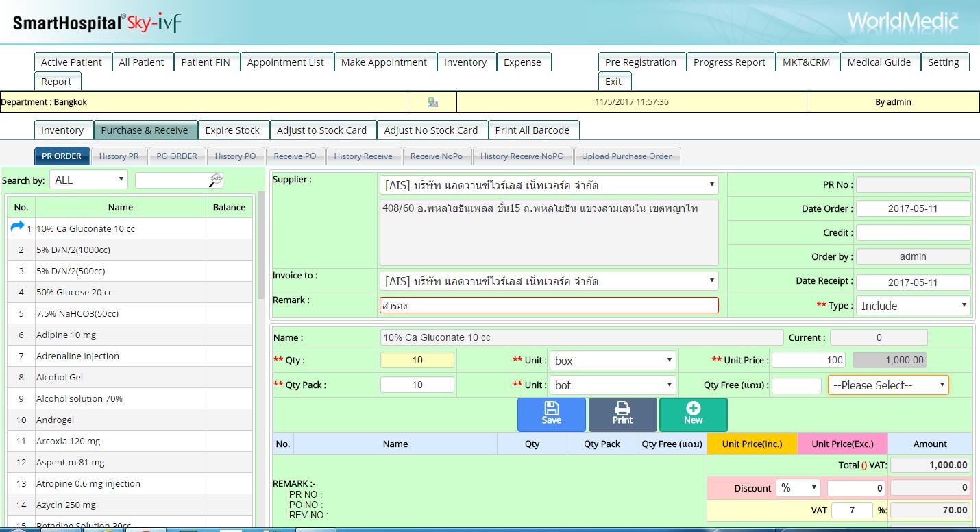The height and width of the screenshot is (532, 980).
Task: Click the Qty input field
Action: (417, 360)
